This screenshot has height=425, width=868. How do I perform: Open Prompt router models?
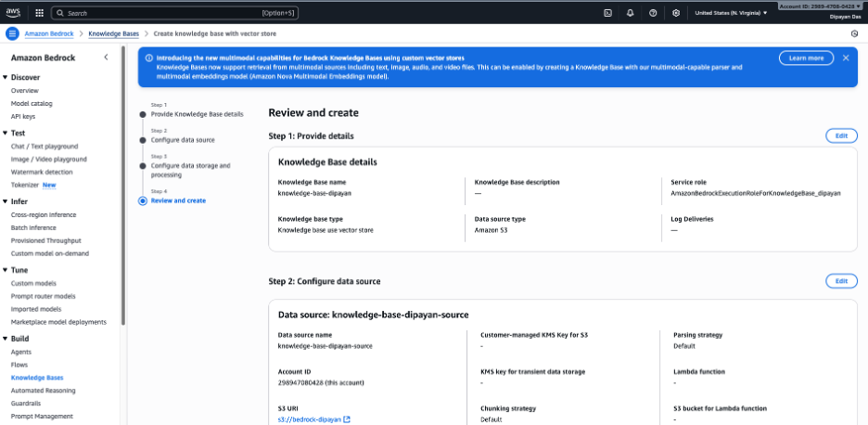click(x=44, y=296)
